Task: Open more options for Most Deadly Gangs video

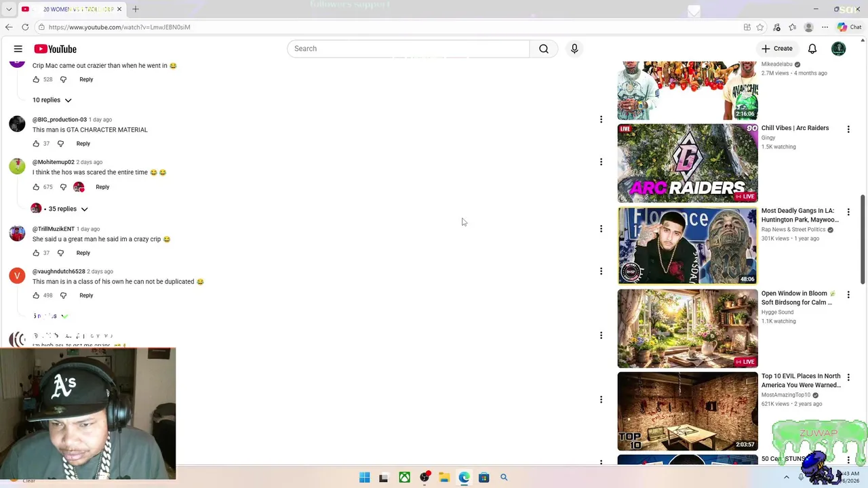Action: click(x=848, y=211)
